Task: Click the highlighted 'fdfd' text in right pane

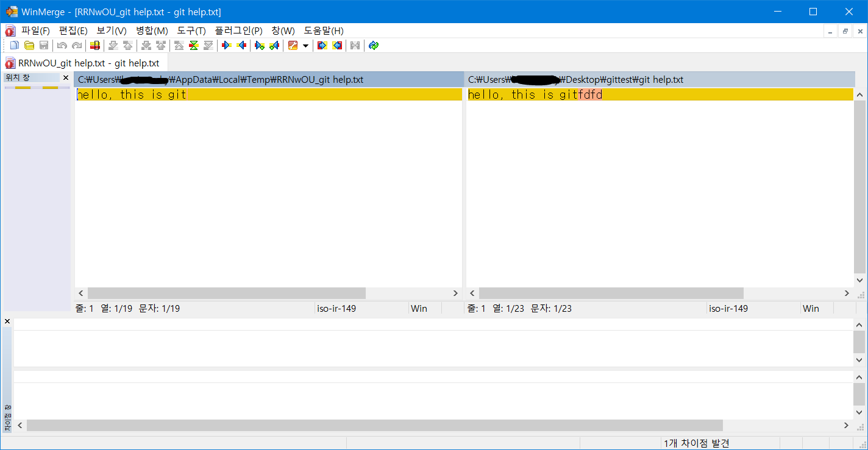Action: tap(590, 94)
